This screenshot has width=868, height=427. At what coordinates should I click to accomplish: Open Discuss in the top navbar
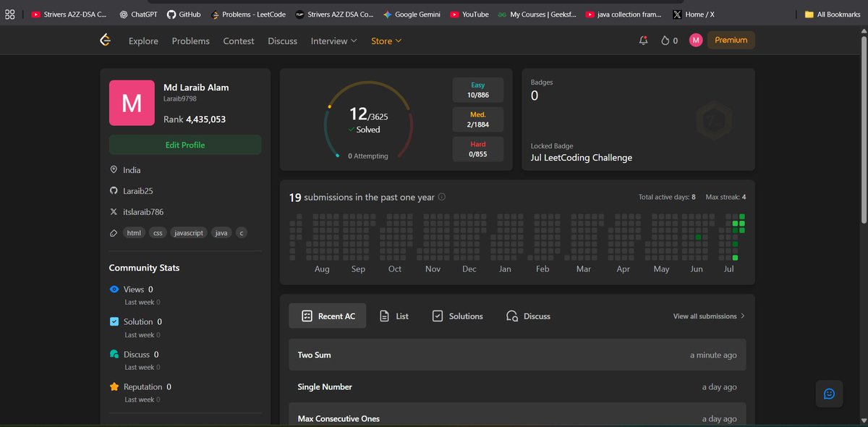pyautogui.click(x=283, y=41)
